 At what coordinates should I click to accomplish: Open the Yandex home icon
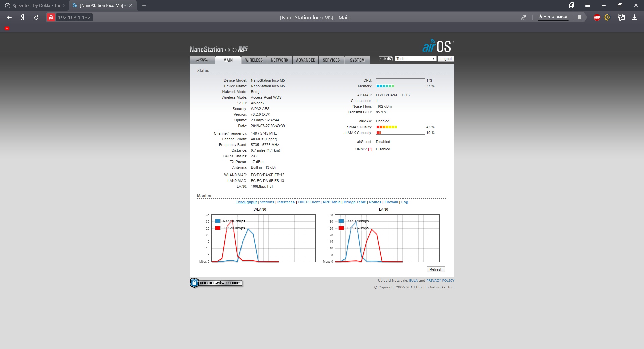pos(23,17)
